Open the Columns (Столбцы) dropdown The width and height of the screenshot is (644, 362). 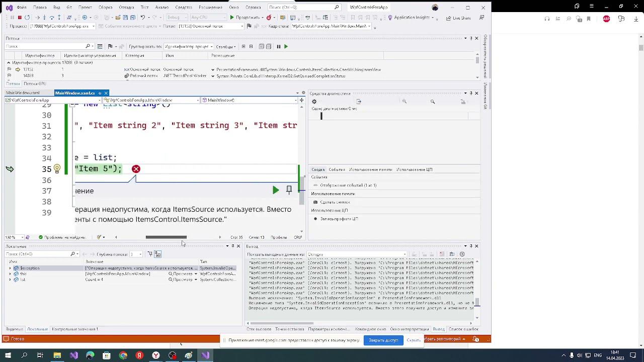point(226,47)
